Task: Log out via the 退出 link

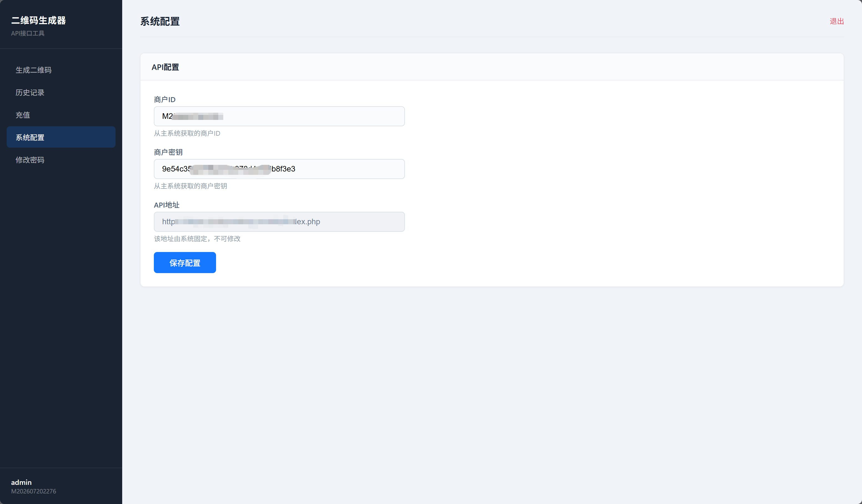Action: tap(837, 21)
